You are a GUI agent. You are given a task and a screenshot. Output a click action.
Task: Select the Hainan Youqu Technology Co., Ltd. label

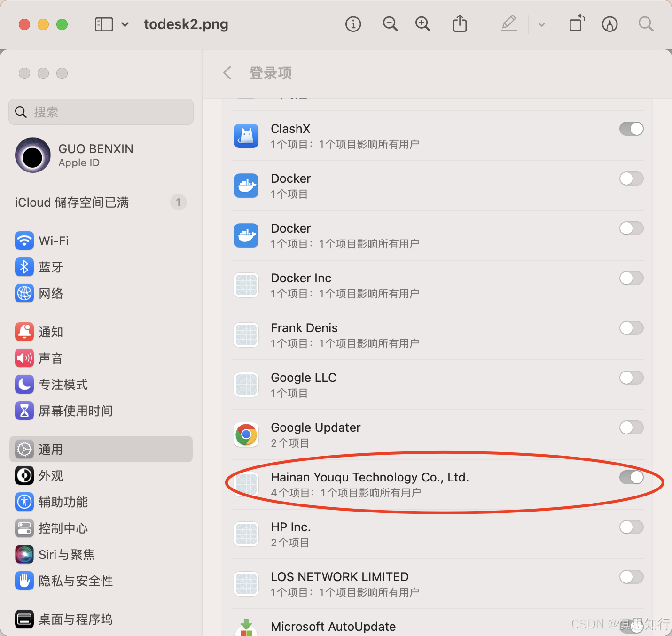tap(370, 477)
